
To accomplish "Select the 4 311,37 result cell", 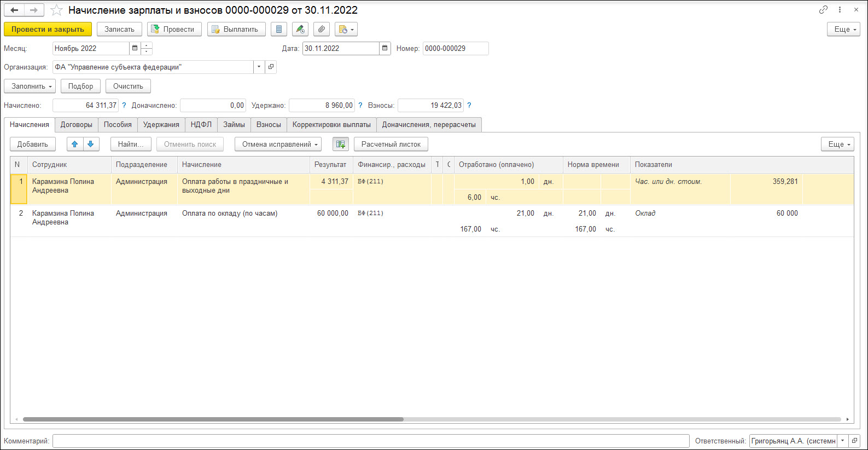I will (x=331, y=181).
